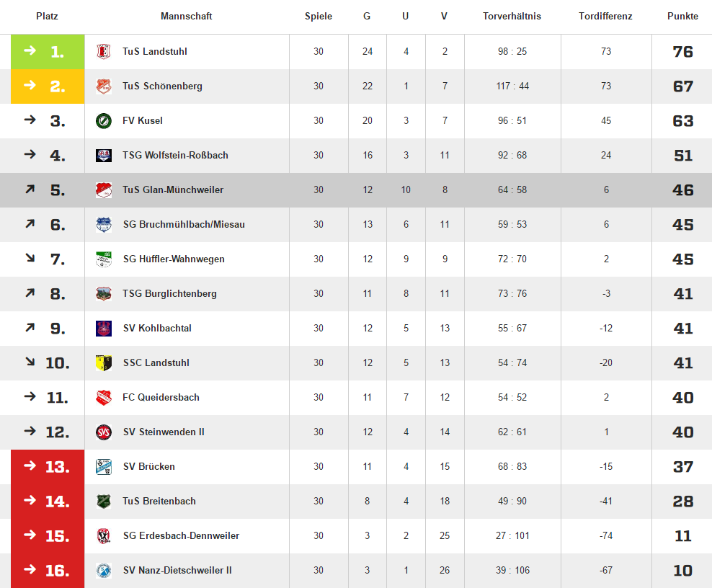Click the SV Steinwenden II SVS logo
The height and width of the screenshot is (588, 712).
tap(104, 432)
